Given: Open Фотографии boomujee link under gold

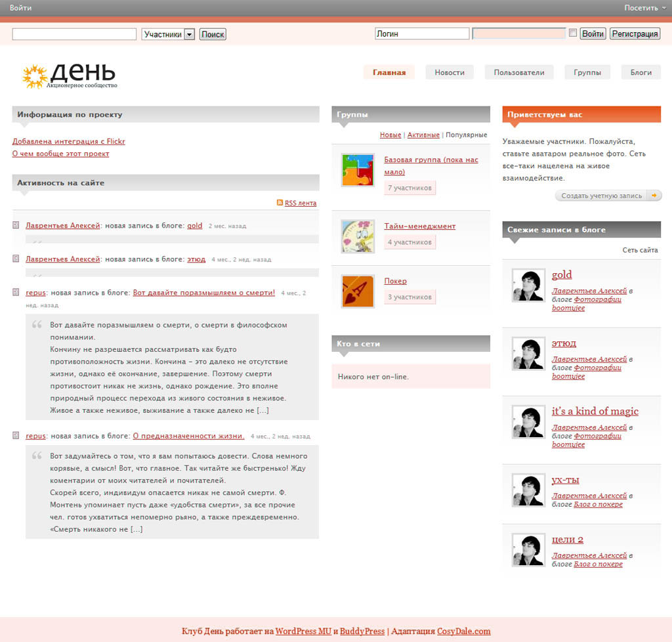Looking at the screenshot, I should (587, 303).
